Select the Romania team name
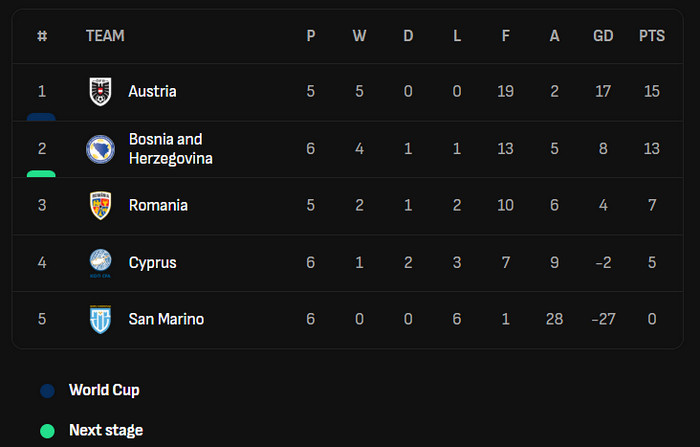Image resolution: width=700 pixels, height=447 pixels. pyautogui.click(x=158, y=206)
